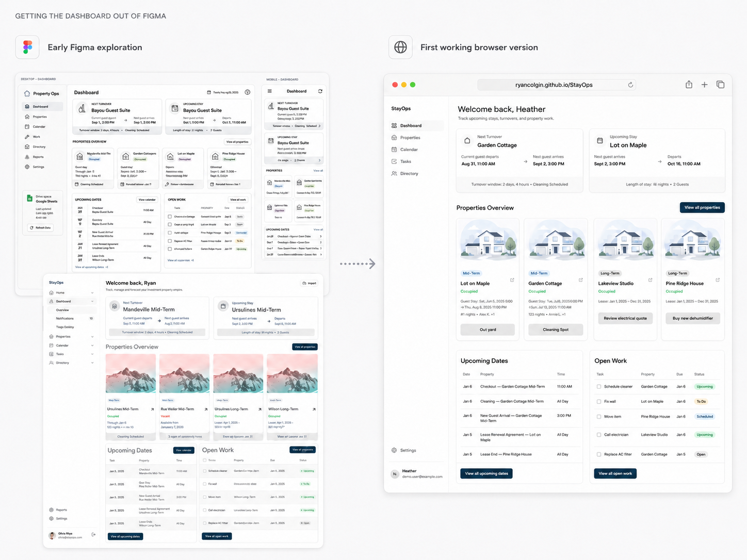Open chevron on mobile Upcoming Stay card

point(320,160)
